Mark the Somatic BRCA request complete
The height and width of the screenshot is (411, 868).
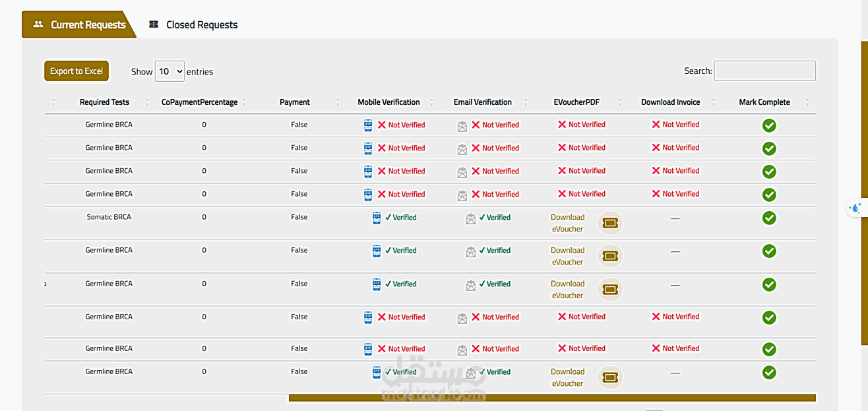[769, 218]
